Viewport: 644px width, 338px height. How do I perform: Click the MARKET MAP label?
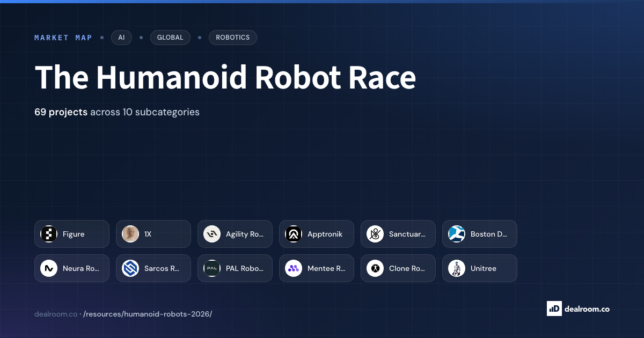click(63, 38)
